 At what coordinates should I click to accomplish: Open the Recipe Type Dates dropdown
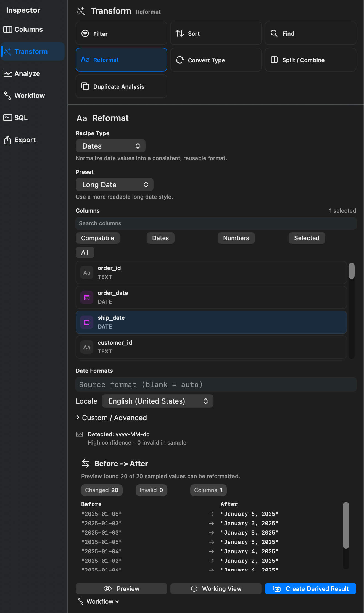[x=110, y=146]
